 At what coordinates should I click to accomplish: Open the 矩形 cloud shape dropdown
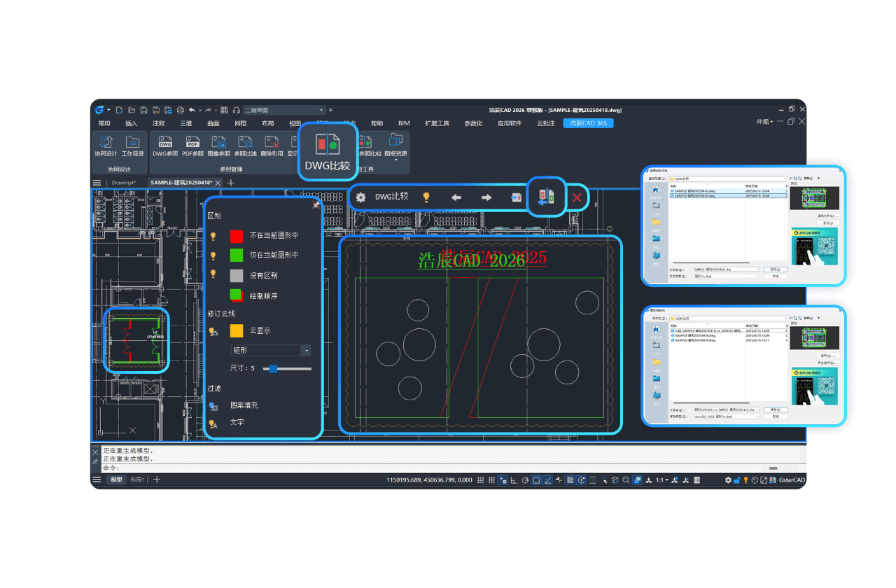pyautogui.click(x=271, y=350)
